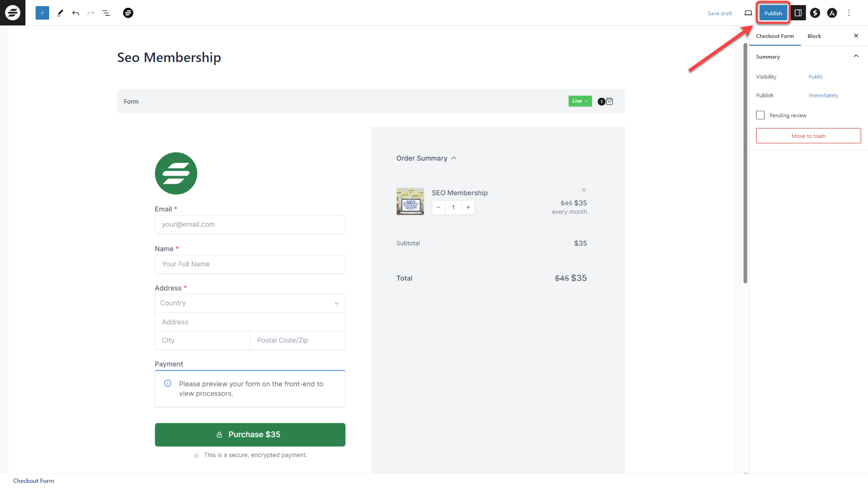Collapse the Summary panel chevron
The width and height of the screenshot is (868, 488).
coord(856,56)
